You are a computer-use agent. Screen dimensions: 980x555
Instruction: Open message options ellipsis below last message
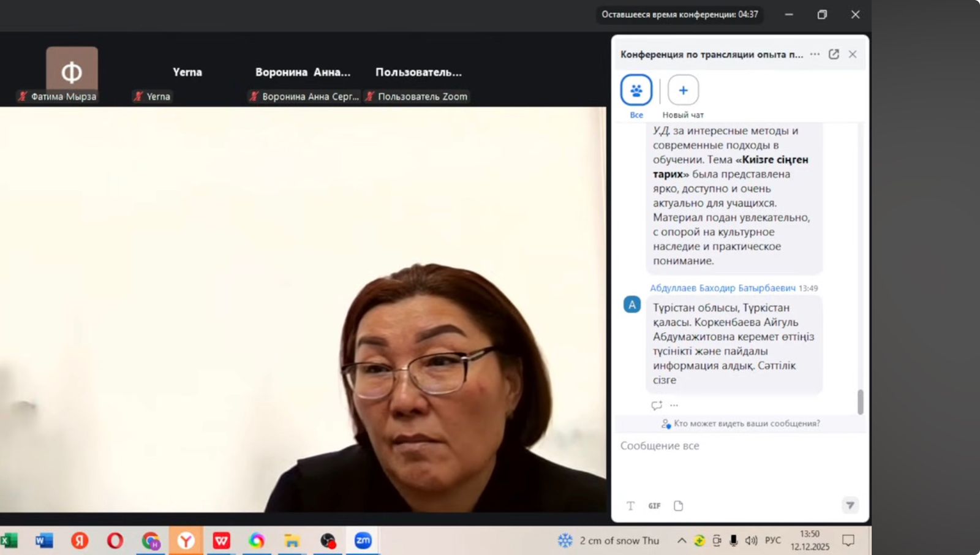(x=674, y=405)
